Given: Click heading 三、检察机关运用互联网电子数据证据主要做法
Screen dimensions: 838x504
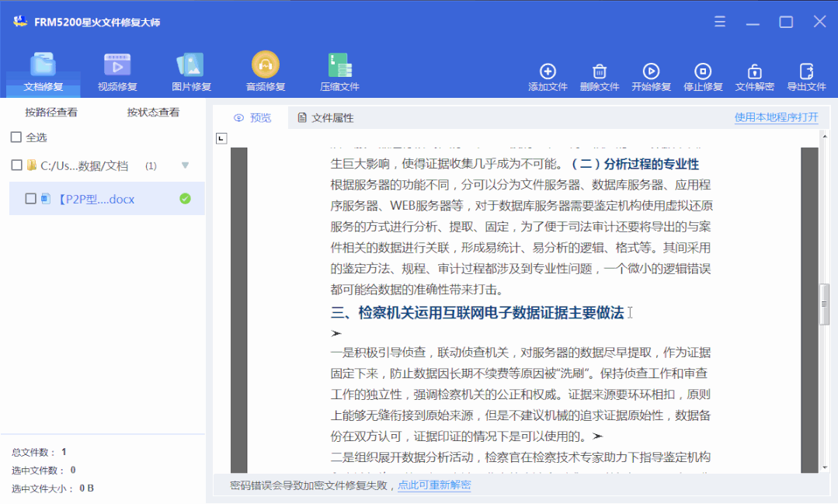Looking at the screenshot, I should point(478,313).
